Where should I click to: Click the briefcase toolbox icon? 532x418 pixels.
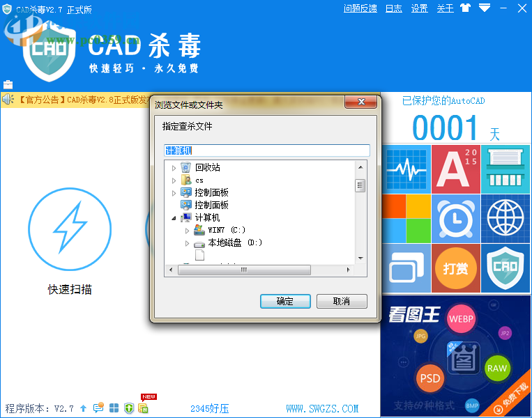pyautogui.click(x=8, y=84)
